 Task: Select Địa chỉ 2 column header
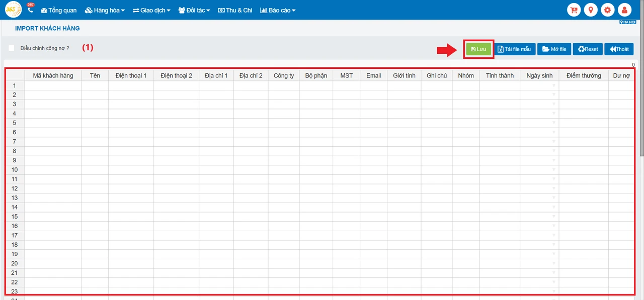point(251,76)
